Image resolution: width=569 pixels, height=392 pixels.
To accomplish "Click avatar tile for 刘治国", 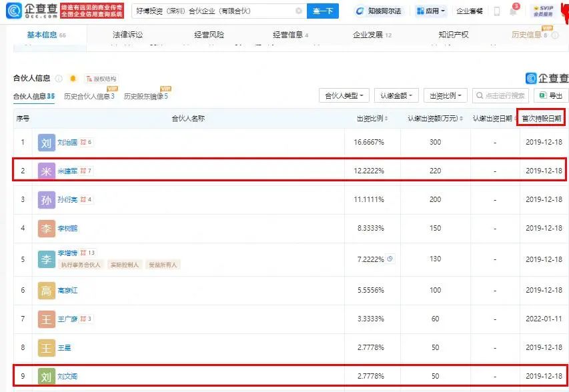I will [47, 143].
